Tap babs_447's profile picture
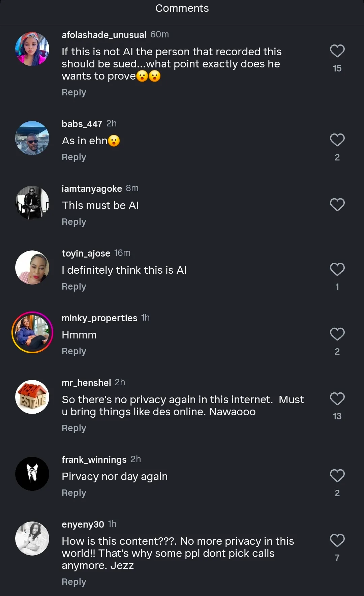 pos(32,138)
